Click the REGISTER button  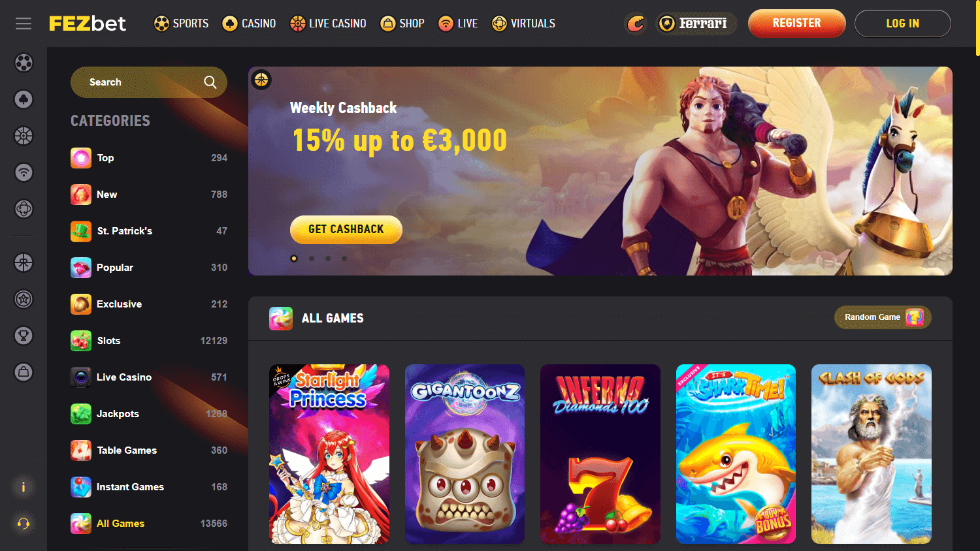tap(797, 24)
